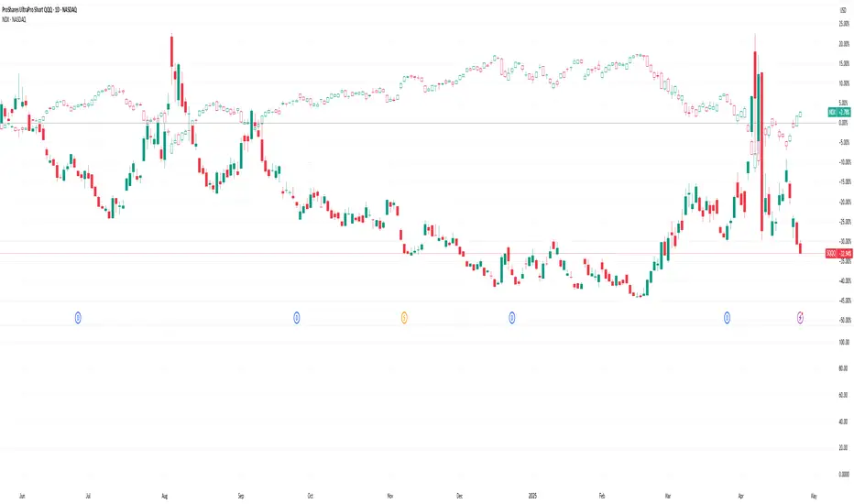This screenshot has width=854, height=504.
Task: Click the 2025 label on the time axis
Action: tap(532, 496)
